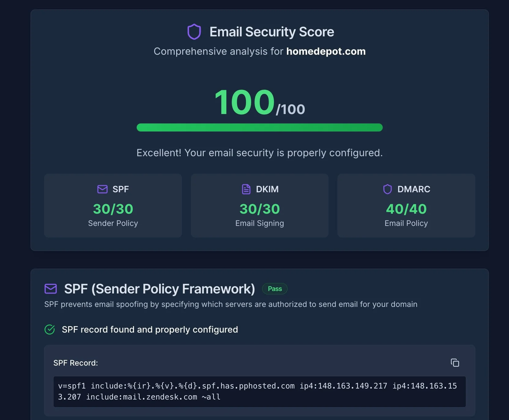Image resolution: width=509 pixels, height=420 pixels.
Task: Select the Email Security Score header section
Action: tap(259, 31)
